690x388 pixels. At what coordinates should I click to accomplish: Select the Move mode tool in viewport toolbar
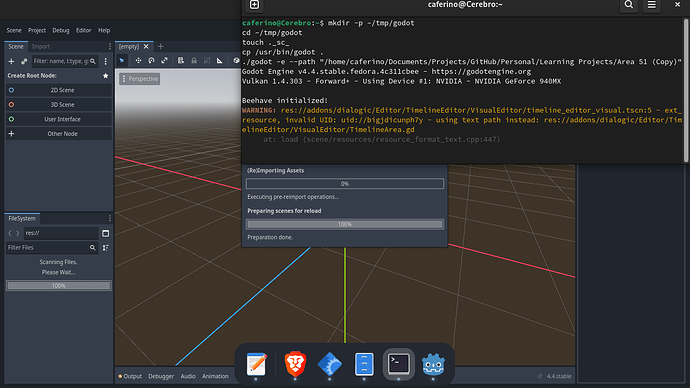click(x=138, y=61)
